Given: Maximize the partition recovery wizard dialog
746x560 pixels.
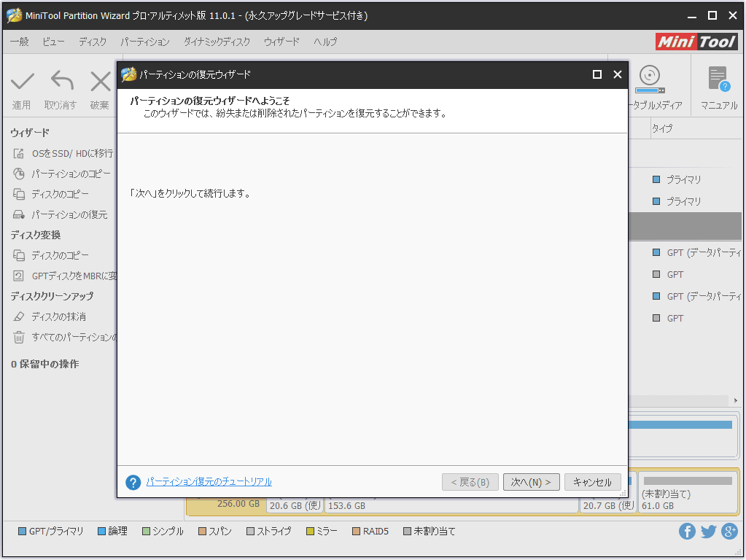Looking at the screenshot, I should (597, 74).
